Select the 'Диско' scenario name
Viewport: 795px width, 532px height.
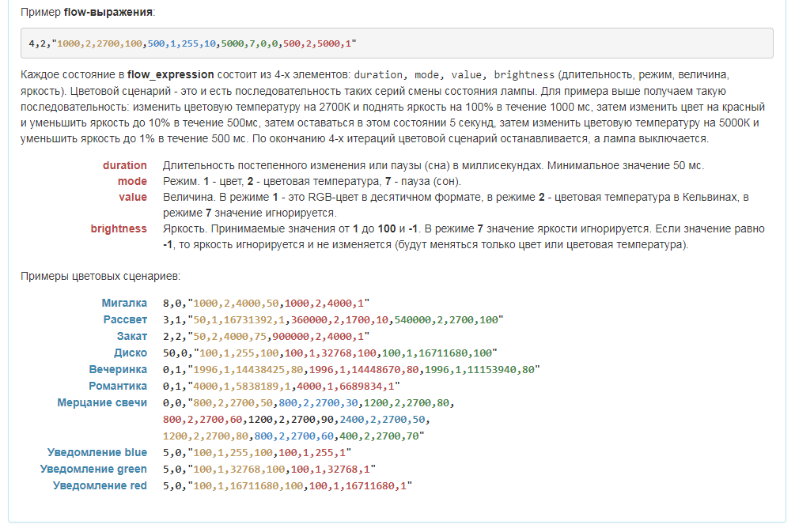[131, 353]
